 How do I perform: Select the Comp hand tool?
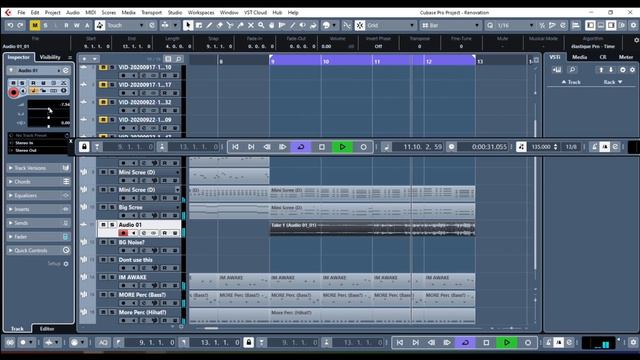click(x=271, y=25)
